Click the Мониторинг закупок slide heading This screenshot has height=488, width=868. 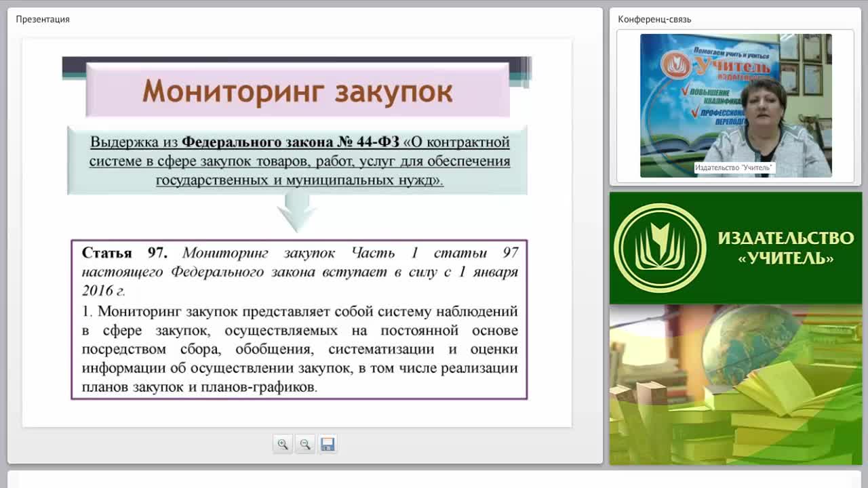298,91
